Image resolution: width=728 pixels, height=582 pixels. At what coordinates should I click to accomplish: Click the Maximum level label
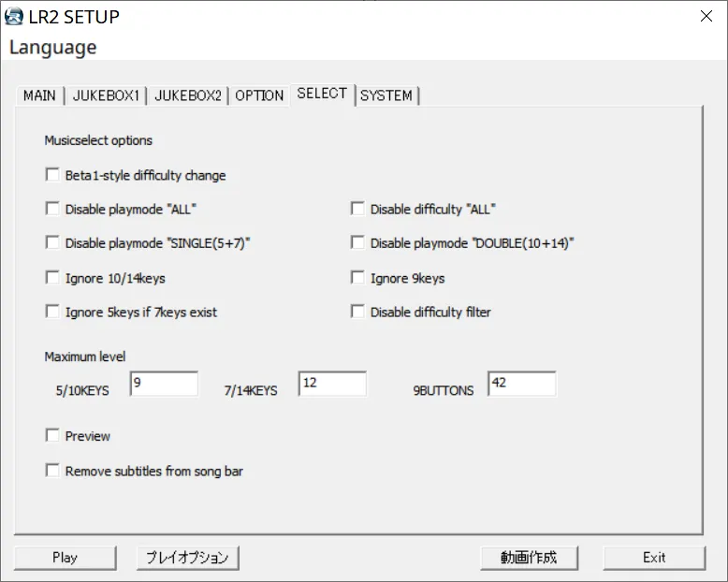[x=85, y=356]
